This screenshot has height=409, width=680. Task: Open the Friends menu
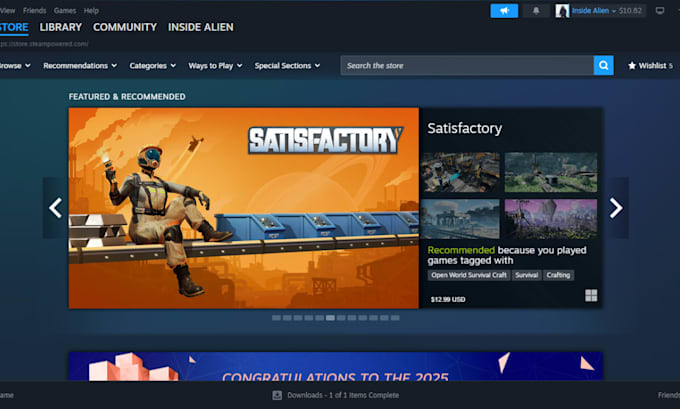34,10
